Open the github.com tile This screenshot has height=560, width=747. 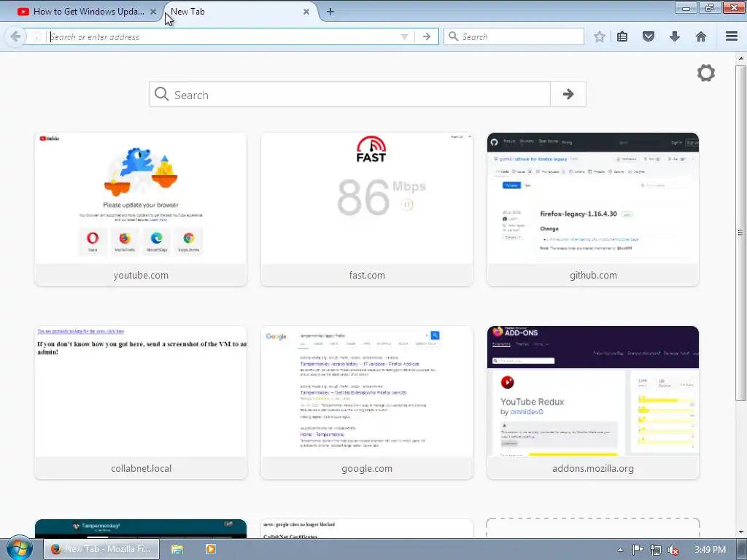coord(592,209)
